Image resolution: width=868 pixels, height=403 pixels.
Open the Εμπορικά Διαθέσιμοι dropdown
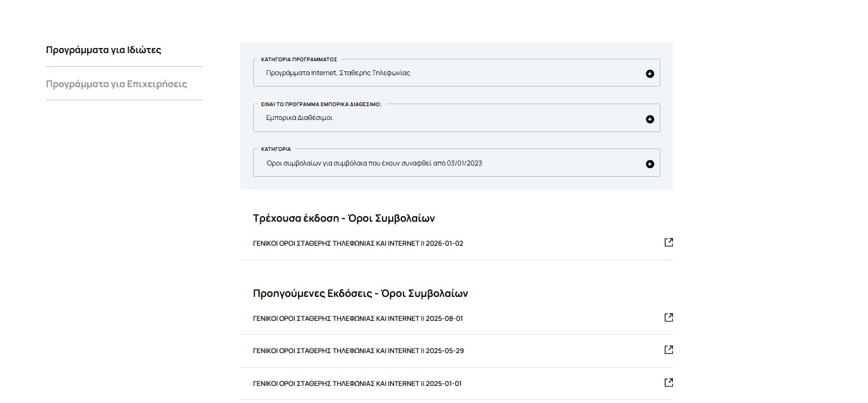coord(442,118)
